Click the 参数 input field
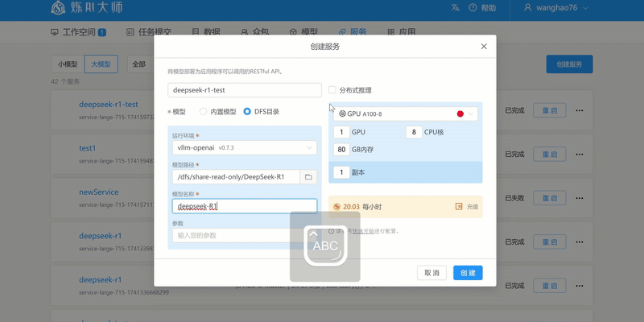The height and width of the screenshot is (322, 644). [x=245, y=235]
